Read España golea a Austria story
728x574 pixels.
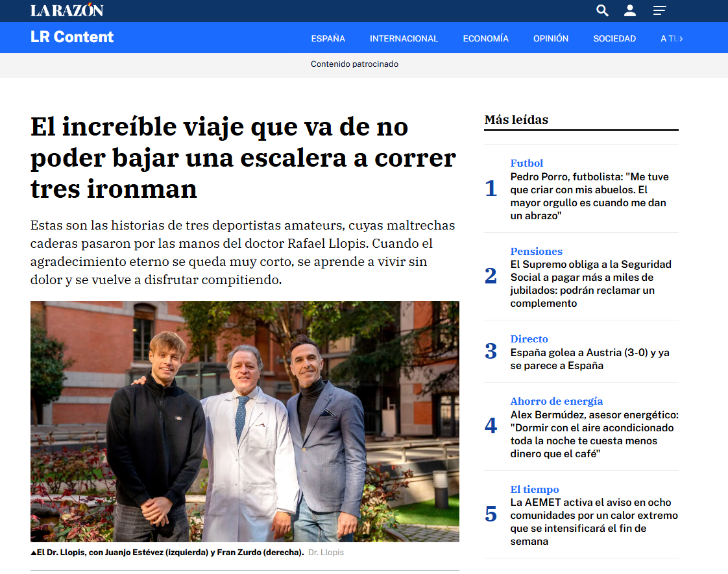pos(590,359)
